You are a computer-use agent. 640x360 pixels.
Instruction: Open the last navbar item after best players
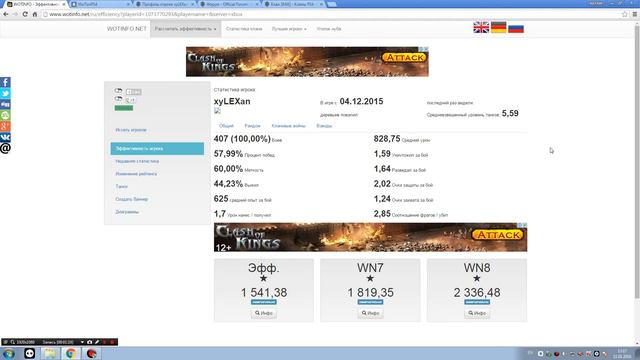tap(329, 29)
